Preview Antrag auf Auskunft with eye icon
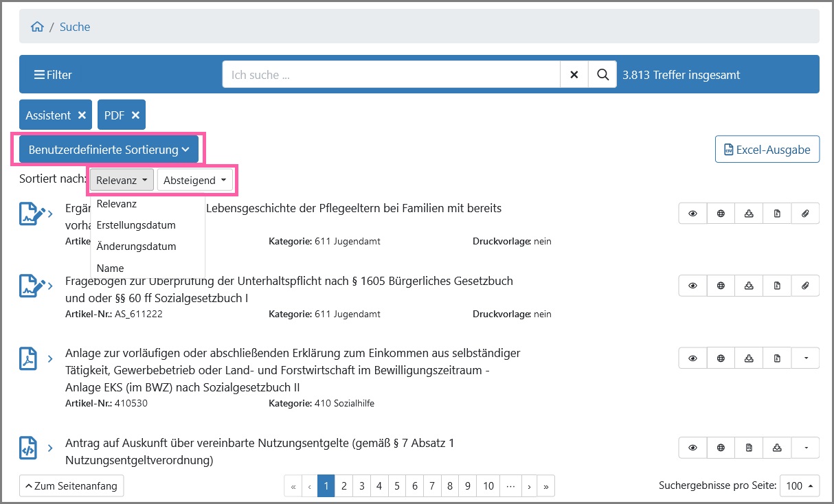This screenshot has width=834, height=504. tap(692, 448)
